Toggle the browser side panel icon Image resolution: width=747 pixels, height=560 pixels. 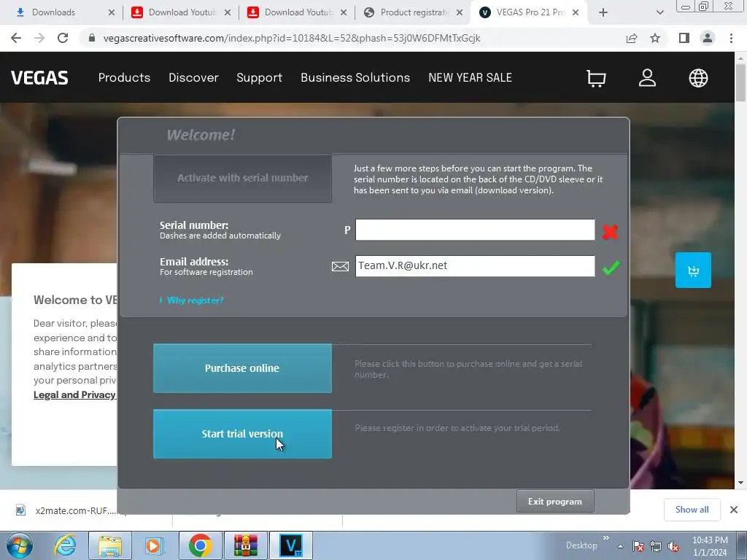coord(684,38)
